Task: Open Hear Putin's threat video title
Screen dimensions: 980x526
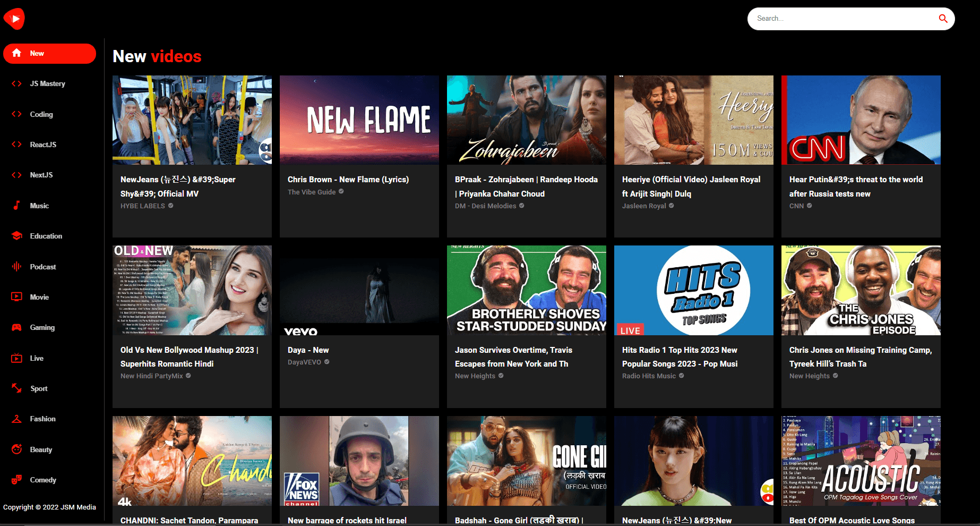Action: pos(856,186)
